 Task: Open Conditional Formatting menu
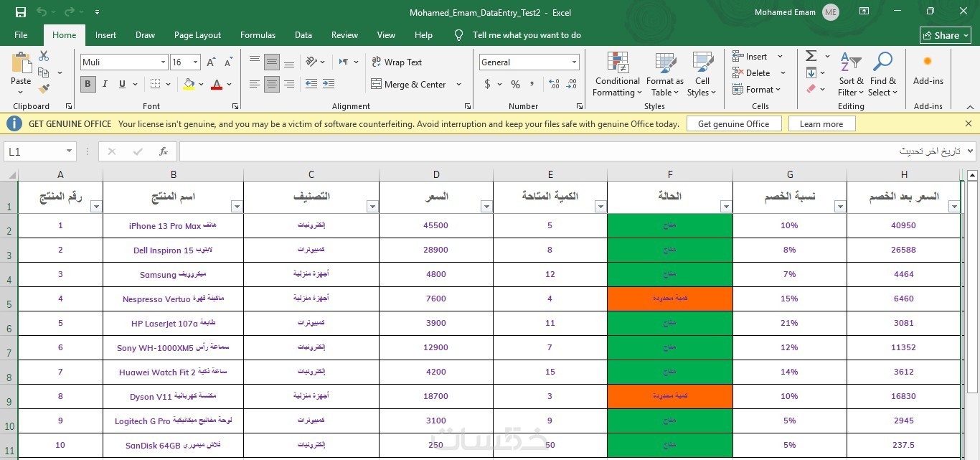618,74
